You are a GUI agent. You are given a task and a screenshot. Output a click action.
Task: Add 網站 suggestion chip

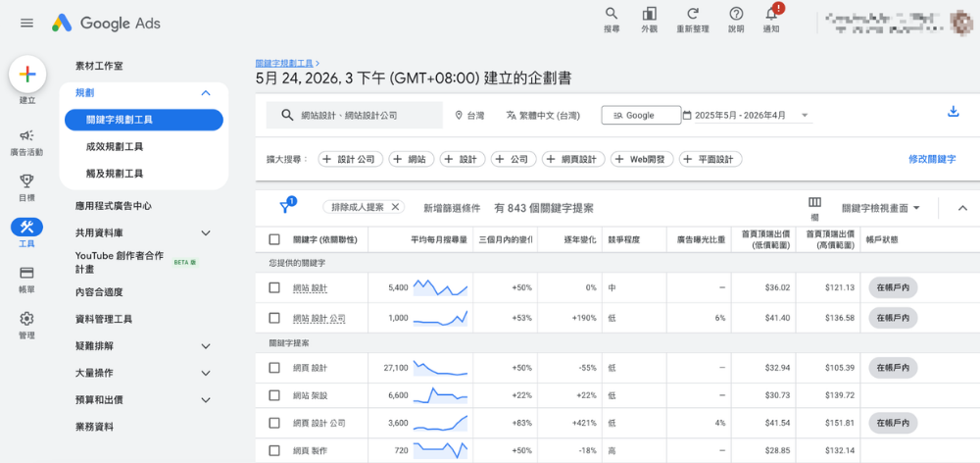412,160
